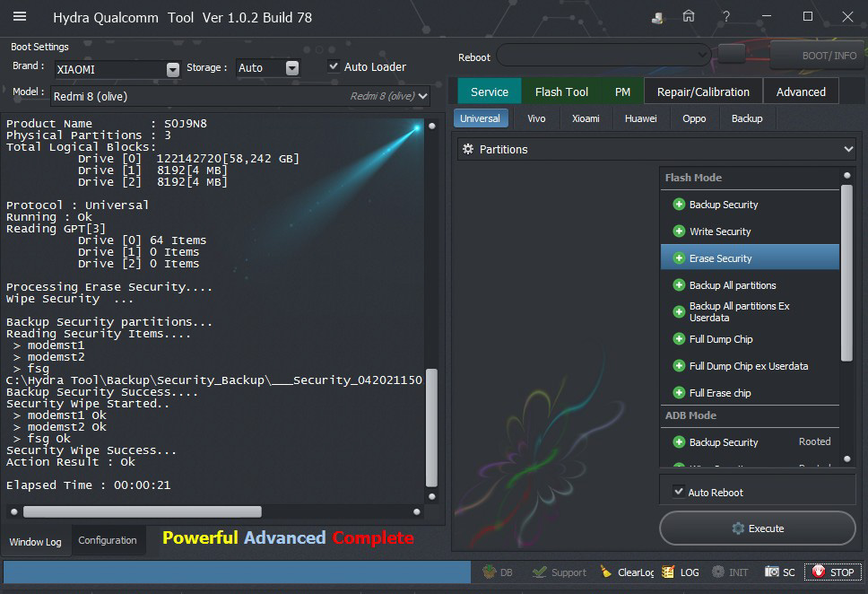
Task: Select the Backup sub-tab
Action: pyautogui.click(x=747, y=118)
